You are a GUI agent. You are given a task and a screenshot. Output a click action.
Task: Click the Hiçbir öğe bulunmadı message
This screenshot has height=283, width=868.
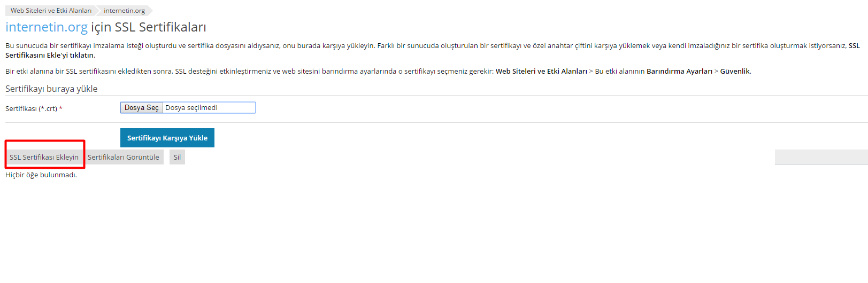click(x=41, y=175)
